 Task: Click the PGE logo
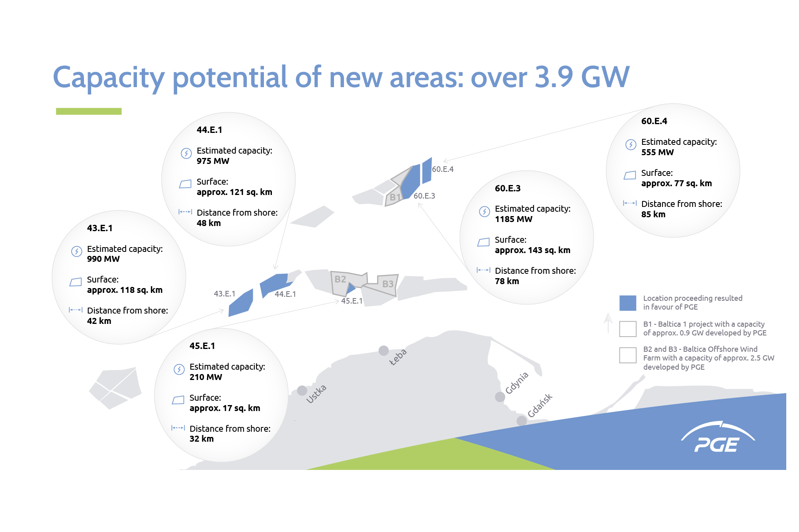pyautogui.click(x=718, y=437)
